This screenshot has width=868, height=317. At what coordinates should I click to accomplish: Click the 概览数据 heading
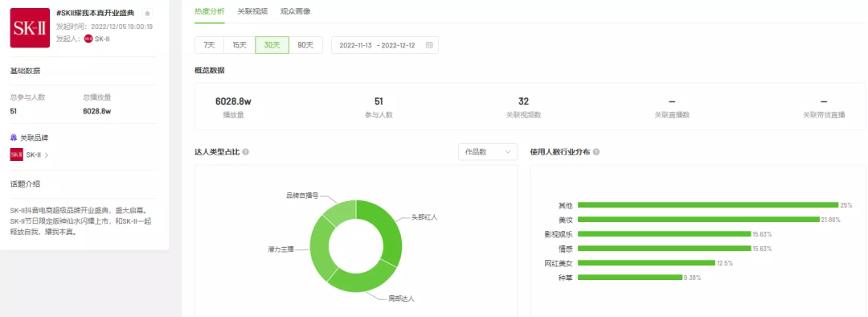210,70
